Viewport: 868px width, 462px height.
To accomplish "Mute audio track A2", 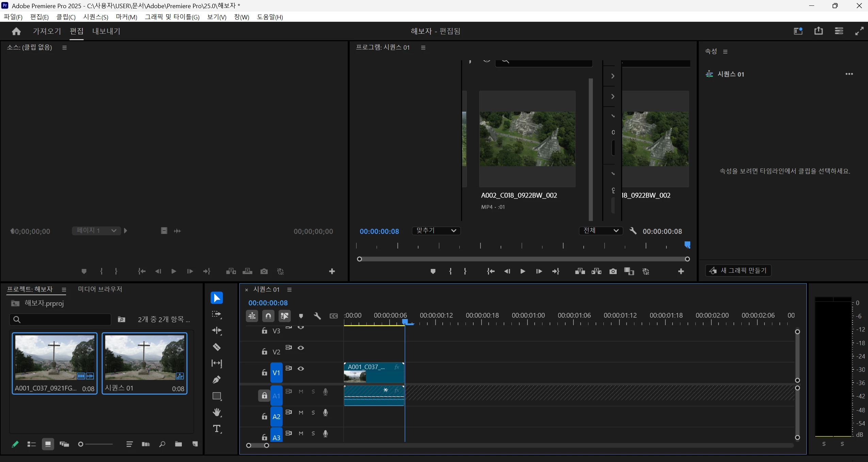I will [x=301, y=413].
